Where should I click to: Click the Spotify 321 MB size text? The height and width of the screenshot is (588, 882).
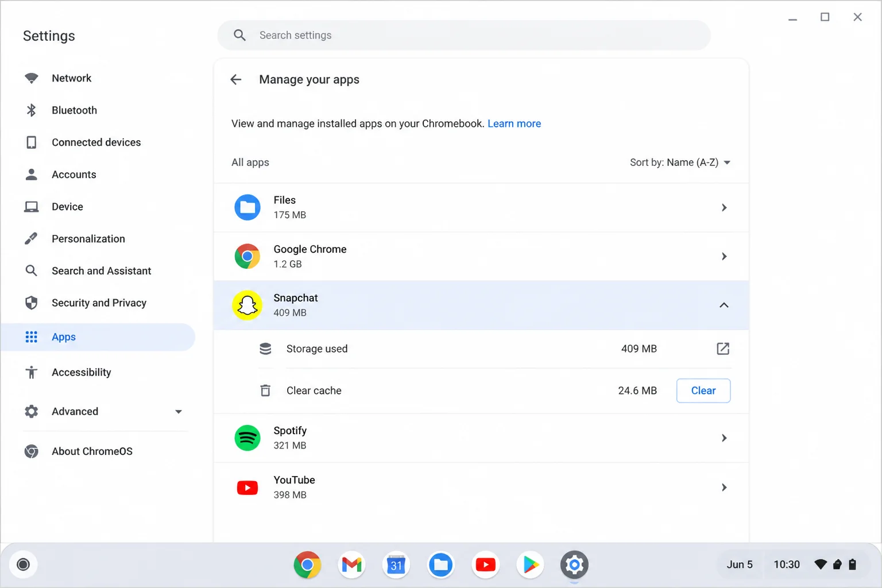point(290,446)
